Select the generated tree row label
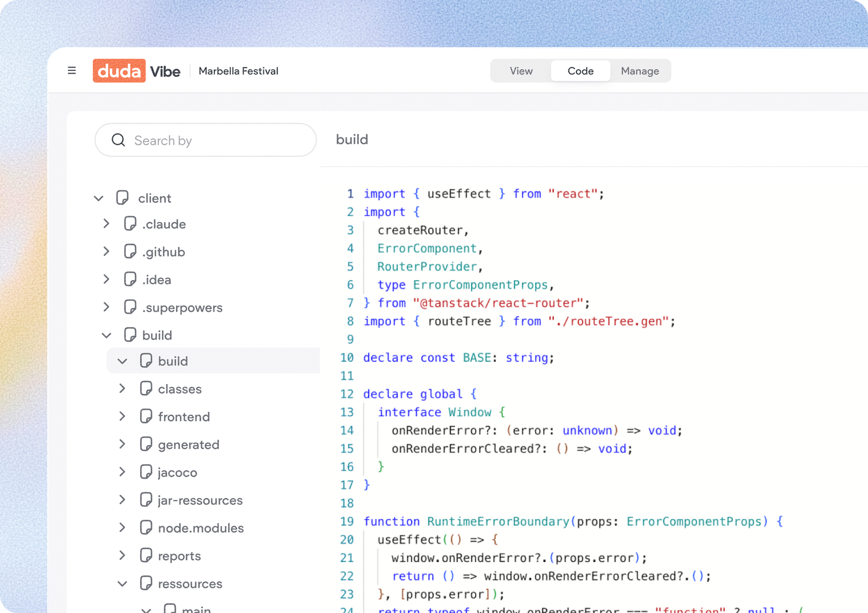This screenshot has width=868, height=613. (x=189, y=445)
